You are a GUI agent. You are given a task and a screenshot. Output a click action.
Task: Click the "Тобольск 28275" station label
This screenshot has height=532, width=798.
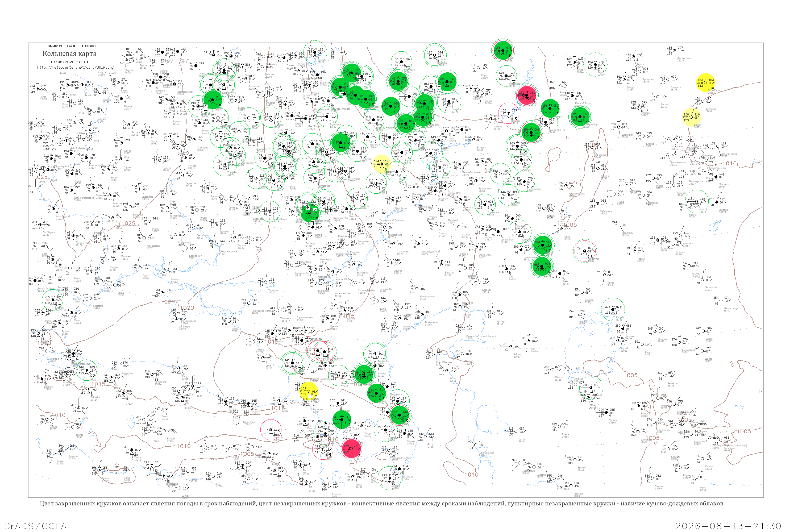pyautogui.click(x=676, y=89)
